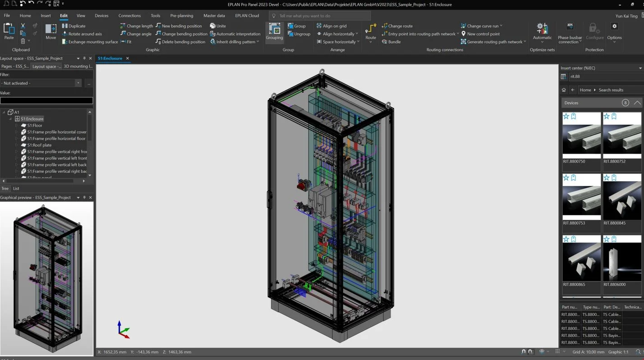Select the RIT.8800750 thumbnail
Image resolution: width=644 pixels, height=360 pixels.
click(x=582, y=135)
